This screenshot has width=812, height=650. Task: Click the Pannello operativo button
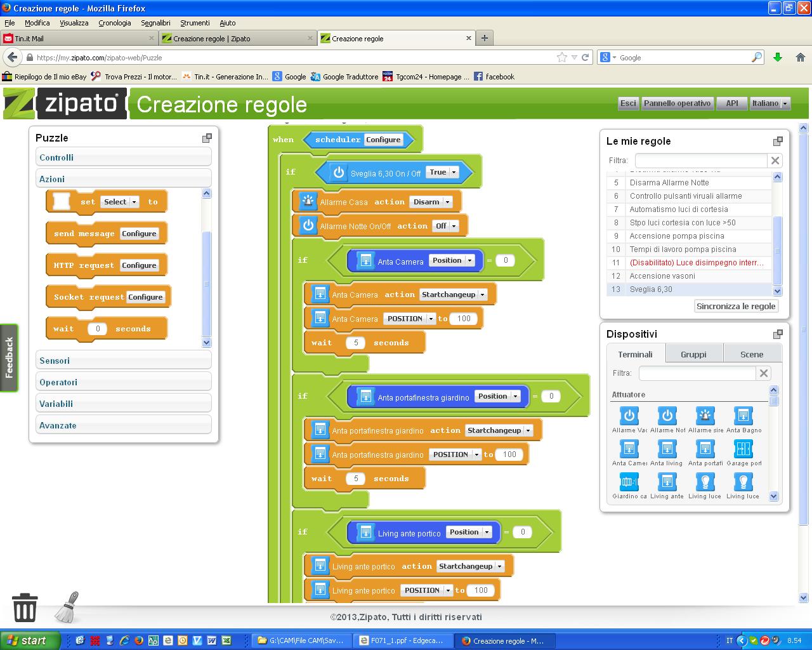[677, 103]
